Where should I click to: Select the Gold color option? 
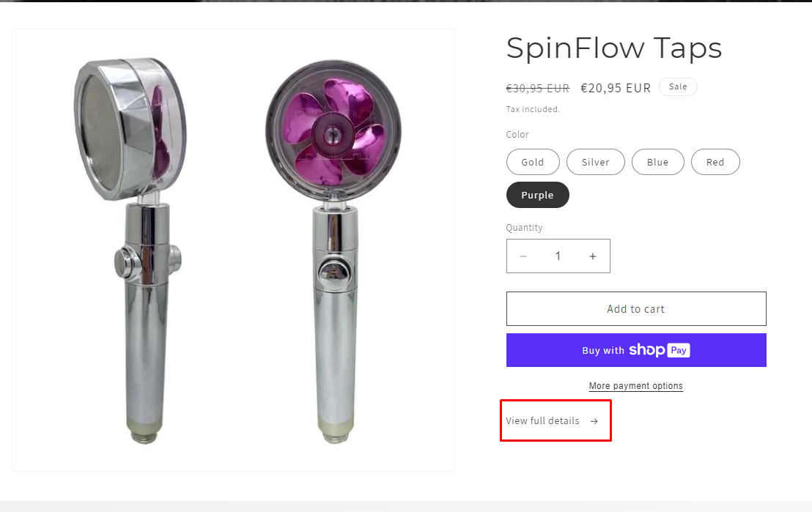(533, 163)
